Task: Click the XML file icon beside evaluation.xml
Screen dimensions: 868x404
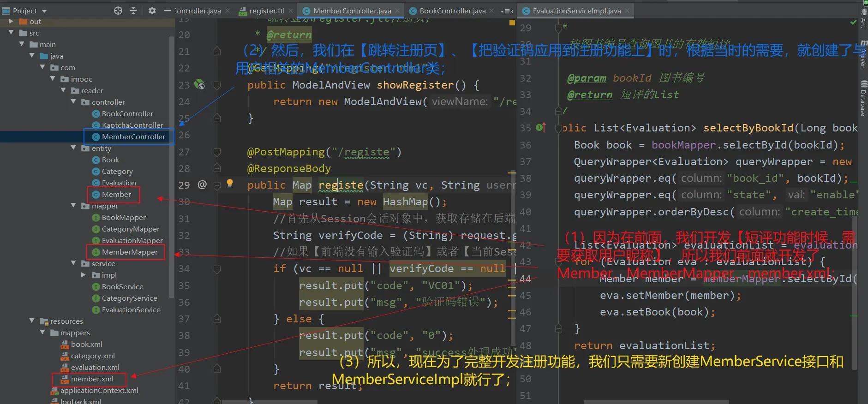Action: pyautogui.click(x=65, y=368)
